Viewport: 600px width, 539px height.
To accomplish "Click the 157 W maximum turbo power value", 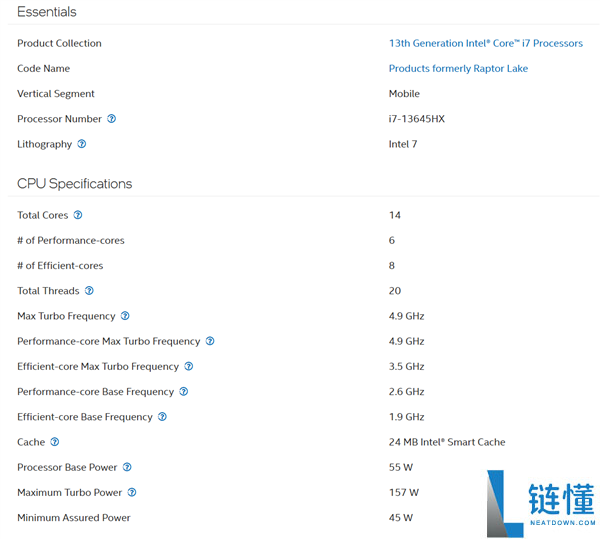I will point(404,493).
